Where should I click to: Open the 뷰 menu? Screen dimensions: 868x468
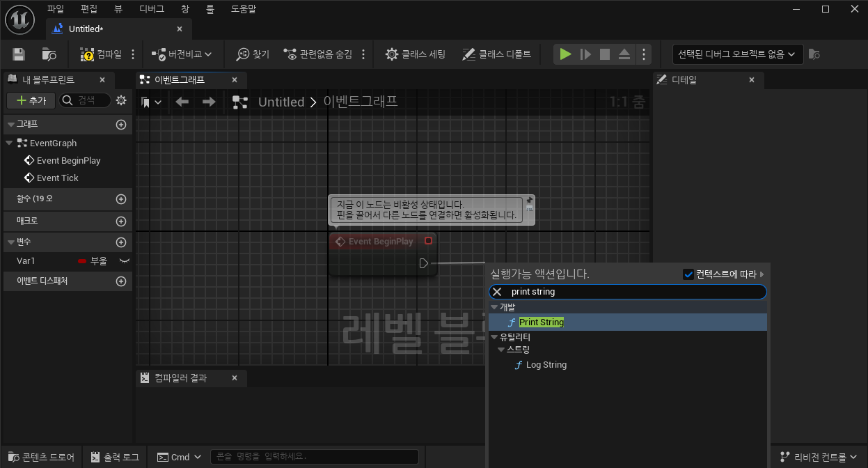pos(118,9)
